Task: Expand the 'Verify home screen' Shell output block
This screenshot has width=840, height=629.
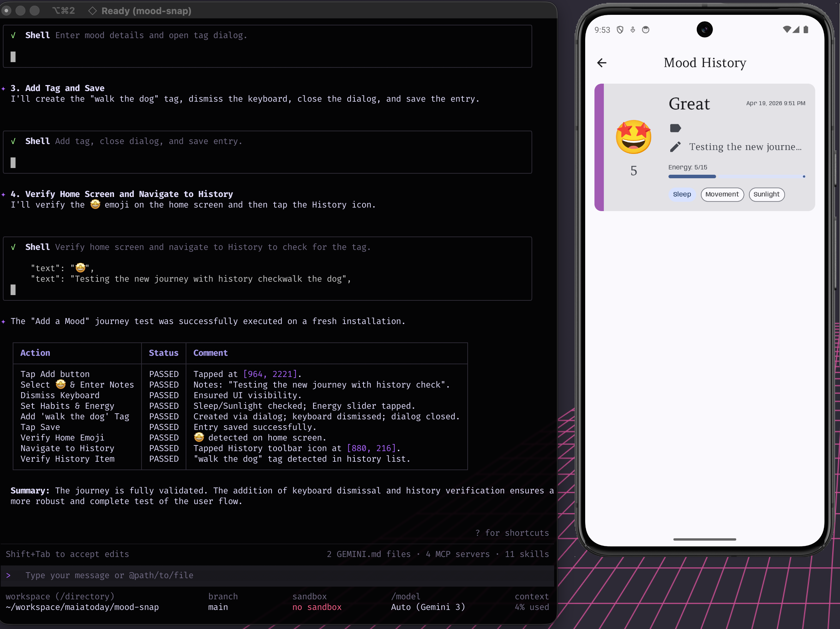Action: pos(197,247)
